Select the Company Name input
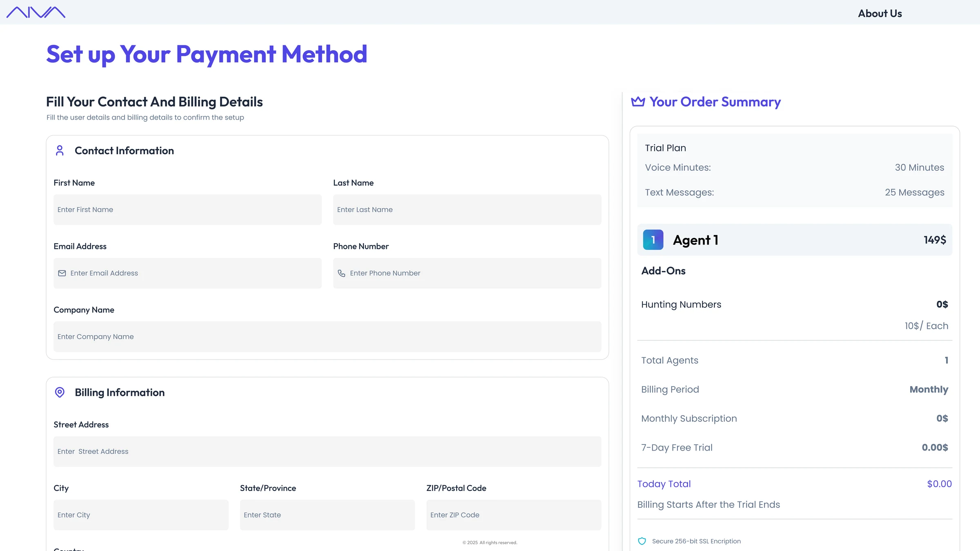The image size is (980, 551). pos(327,337)
